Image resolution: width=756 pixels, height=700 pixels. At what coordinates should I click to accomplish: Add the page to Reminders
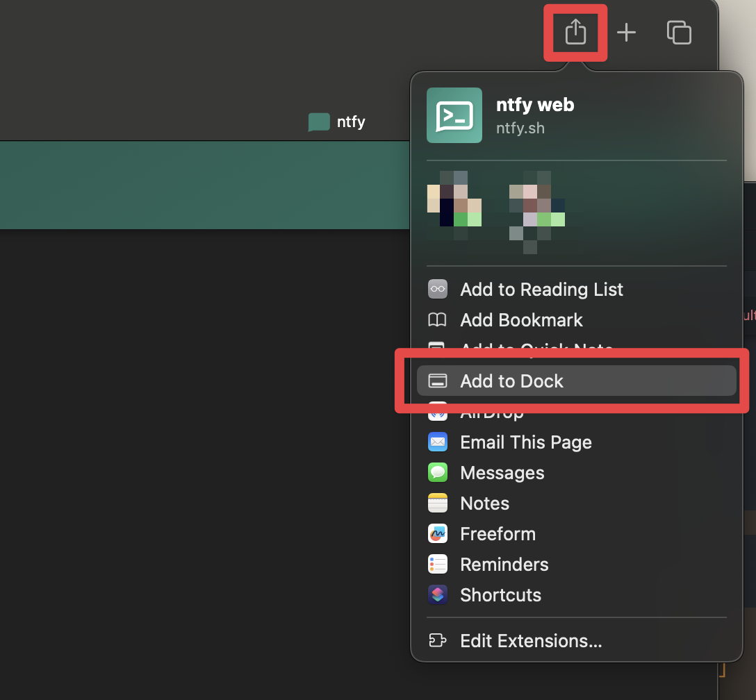coord(504,565)
